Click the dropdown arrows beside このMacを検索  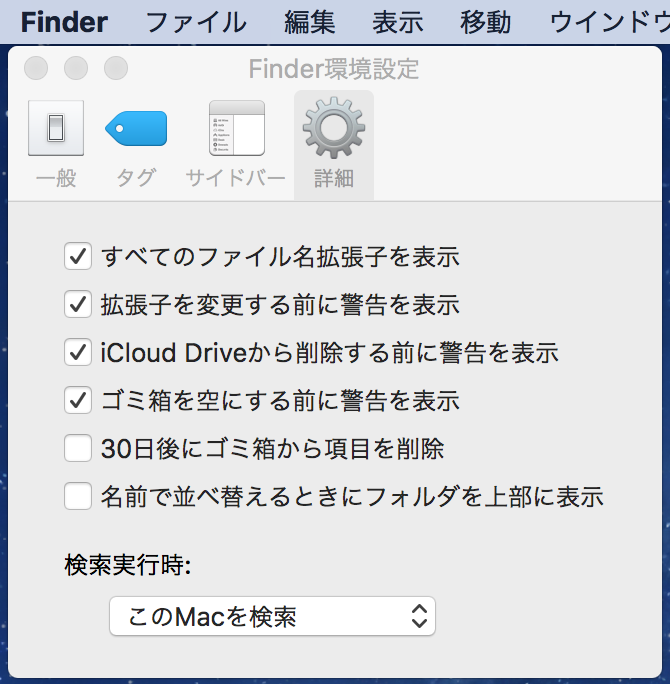click(419, 616)
